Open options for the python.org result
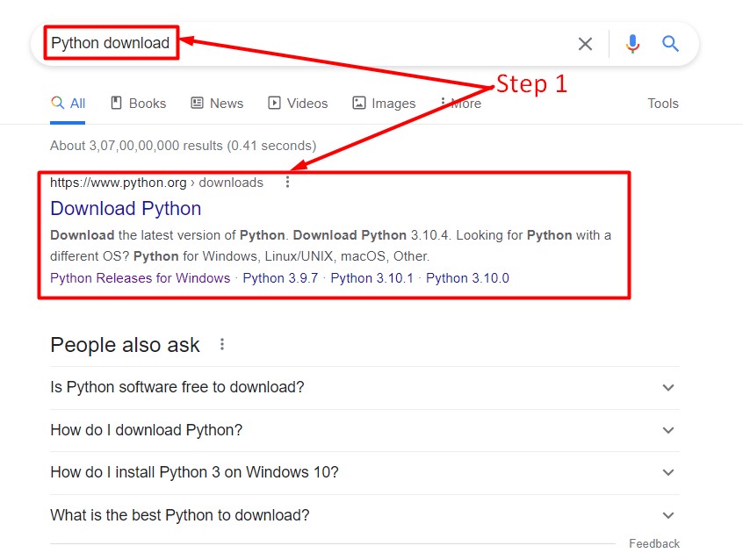Image resolution: width=743 pixels, height=560 pixels. (287, 183)
